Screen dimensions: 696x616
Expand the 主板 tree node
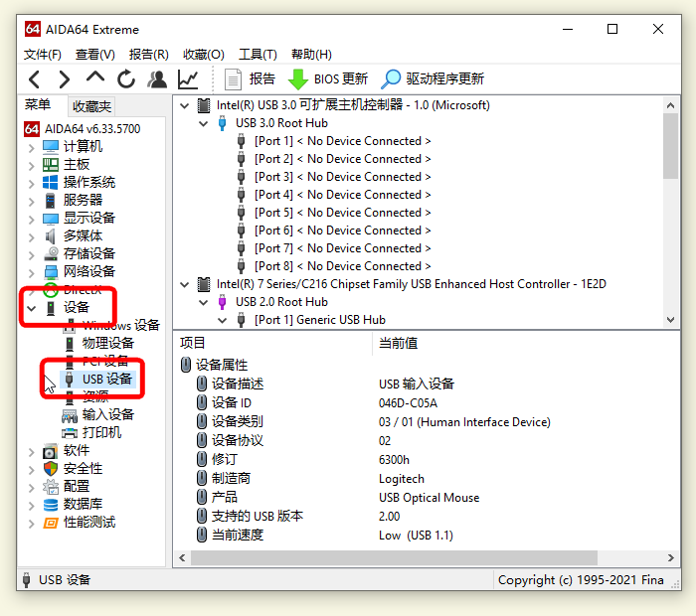coord(31,166)
